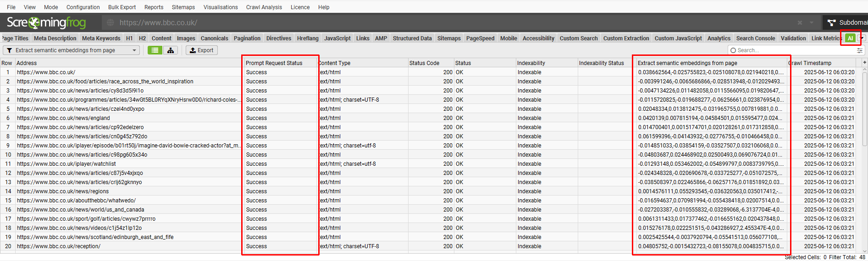Click the embeddings value in row 1

(711, 72)
